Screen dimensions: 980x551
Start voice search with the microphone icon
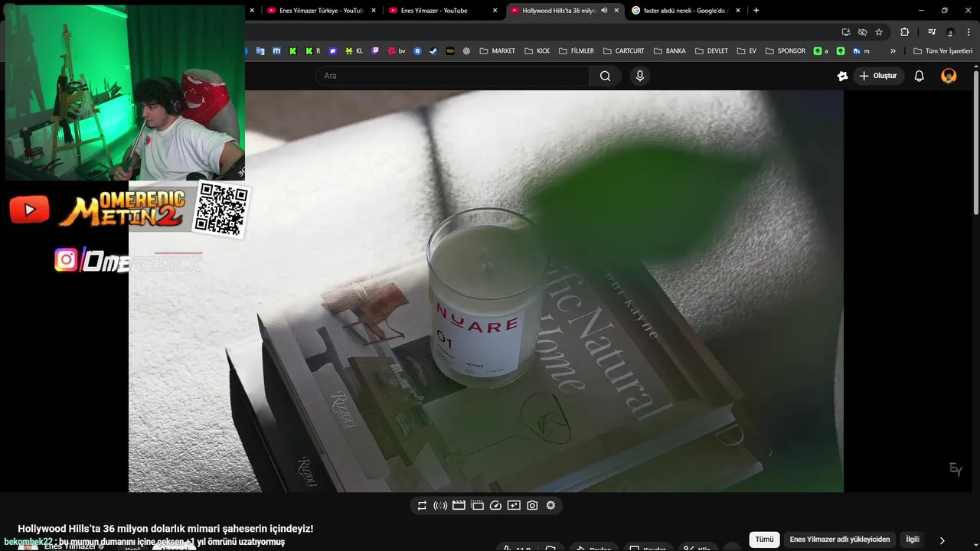click(640, 76)
